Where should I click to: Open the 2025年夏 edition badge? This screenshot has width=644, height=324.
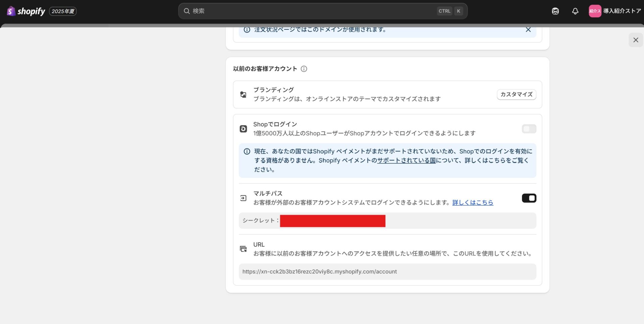pos(63,11)
